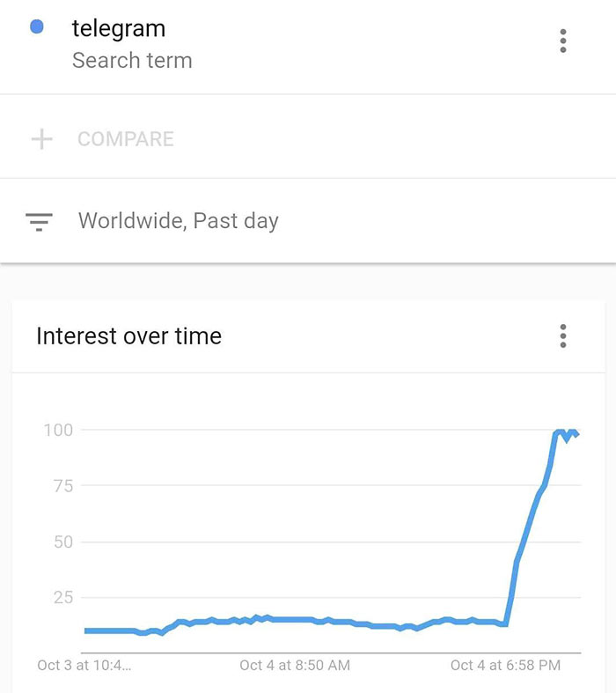Image resolution: width=616 pixels, height=693 pixels.
Task: Click the Interest over time heading
Action: tap(128, 335)
